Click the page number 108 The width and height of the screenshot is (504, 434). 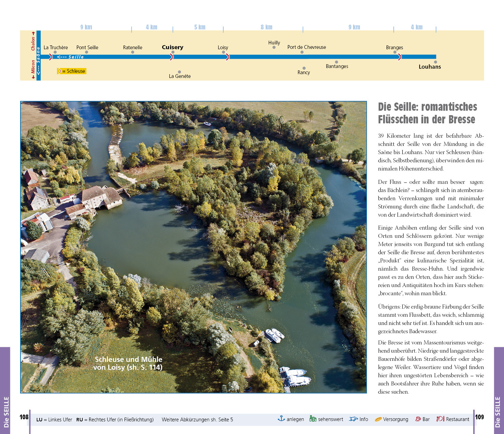click(x=24, y=417)
